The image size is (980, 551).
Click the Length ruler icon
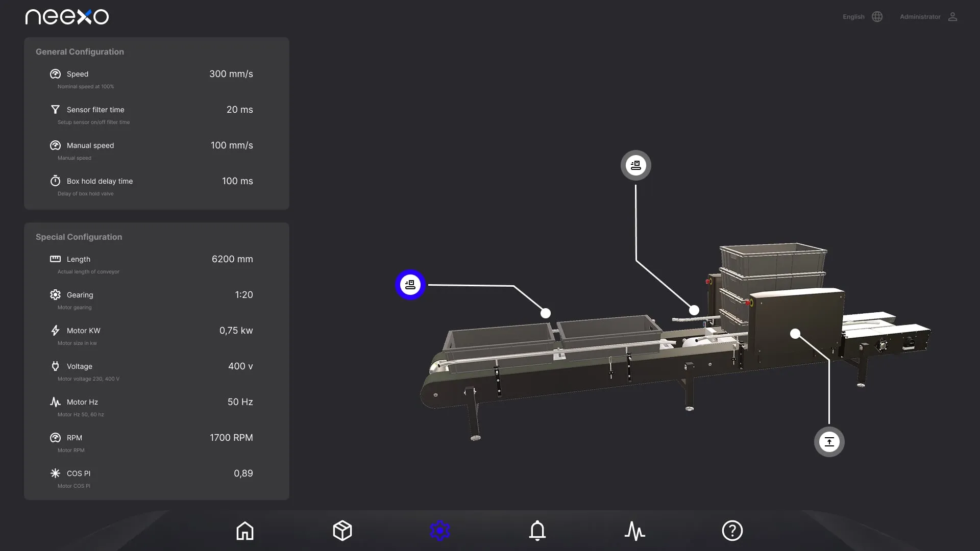click(55, 259)
